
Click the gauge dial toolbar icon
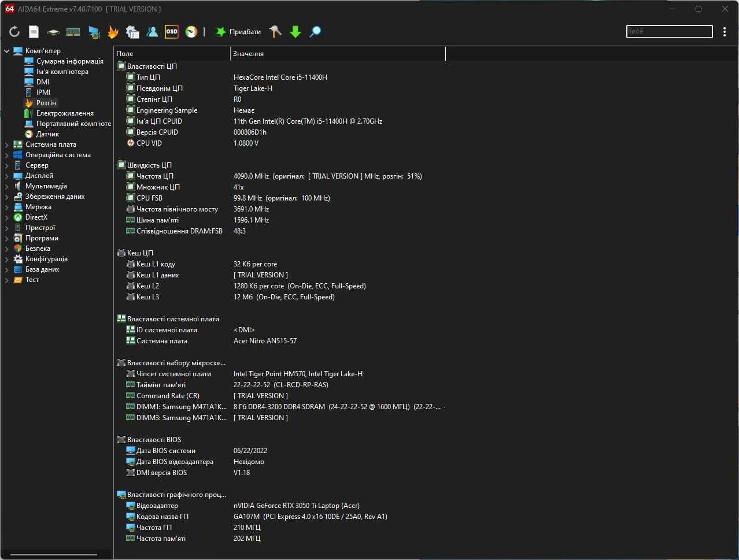[x=191, y=32]
